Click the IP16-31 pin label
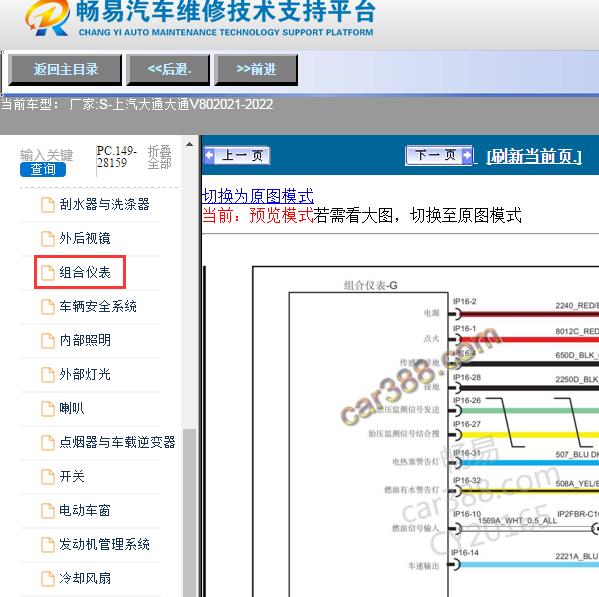Image resolution: width=599 pixels, height=597 pixels. [x=467, y=453]
